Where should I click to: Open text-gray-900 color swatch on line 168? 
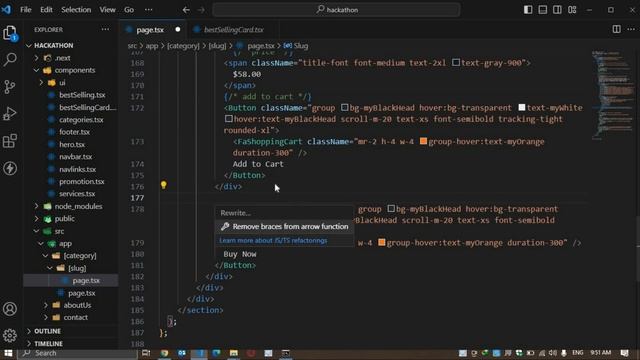456,62
